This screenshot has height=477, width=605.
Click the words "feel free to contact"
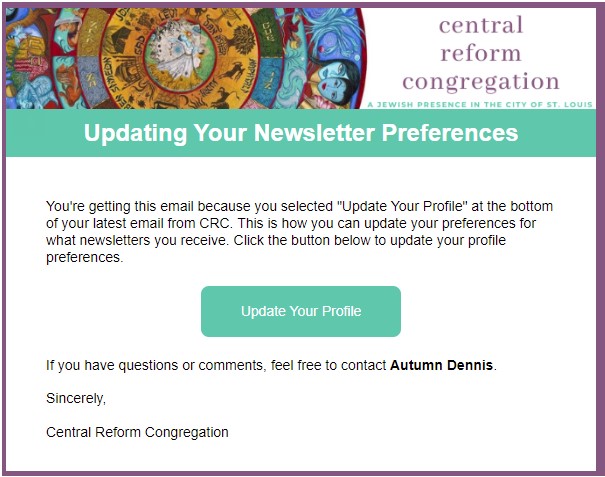pyautogui.click(x=324, y=365)
